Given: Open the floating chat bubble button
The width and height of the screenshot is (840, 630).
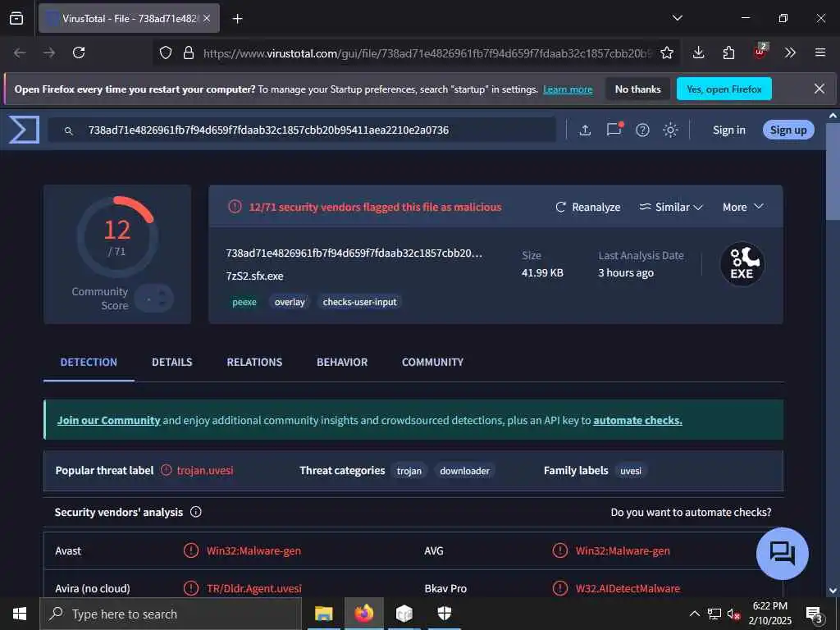Looking at the screenshot, I should click(x=782, y=554).
